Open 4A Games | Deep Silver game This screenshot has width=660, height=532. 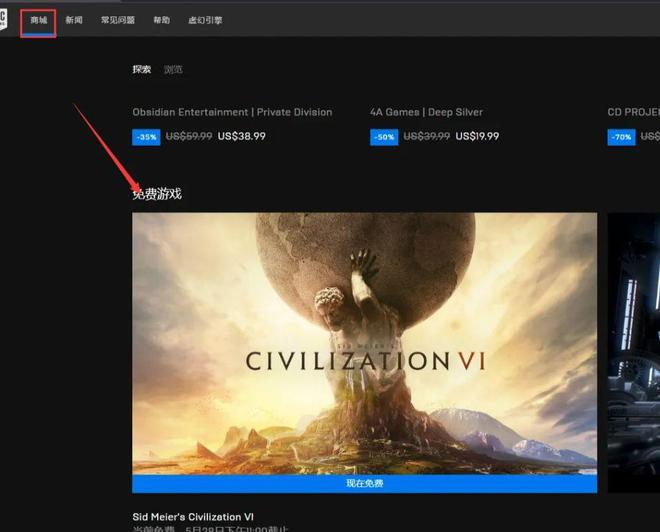click(x=426, y=112)
